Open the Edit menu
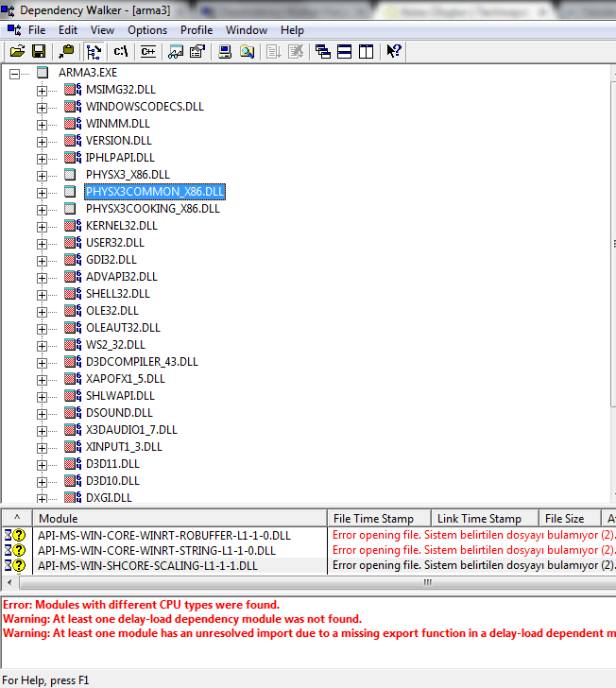This screenshot has width=616, height=688. click(x=68, y=30)
